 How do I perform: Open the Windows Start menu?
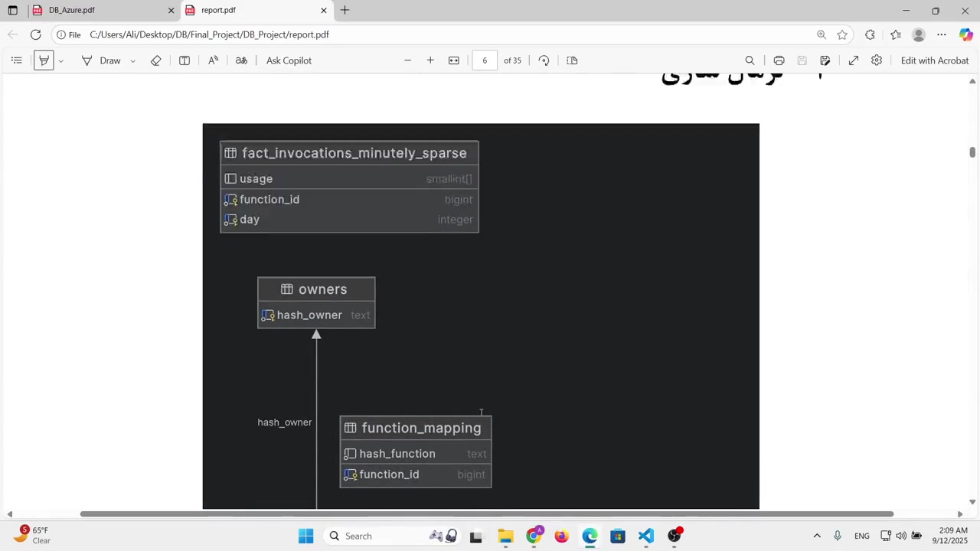coord(305,536)
